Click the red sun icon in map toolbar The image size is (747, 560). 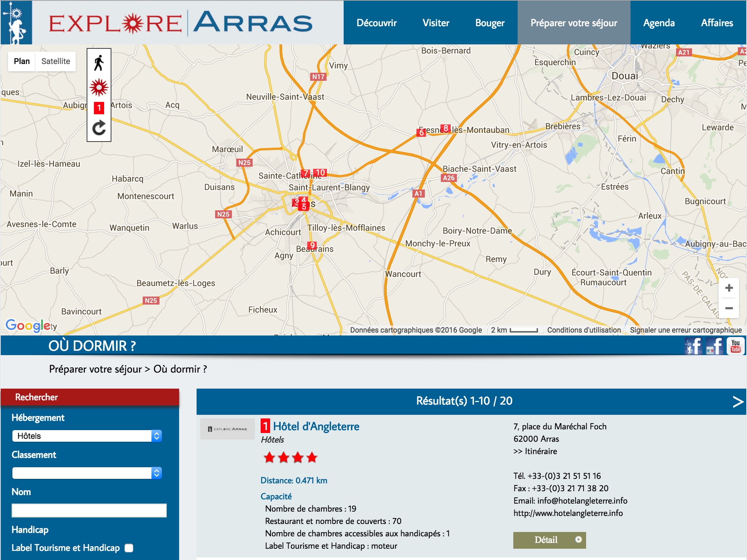point(99,87)
